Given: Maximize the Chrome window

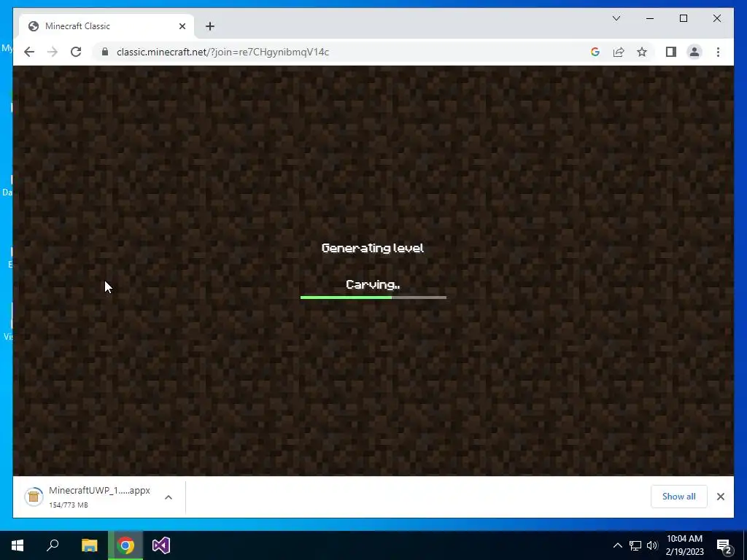Looking at the screenshot, I should click(x=683, y=18).
